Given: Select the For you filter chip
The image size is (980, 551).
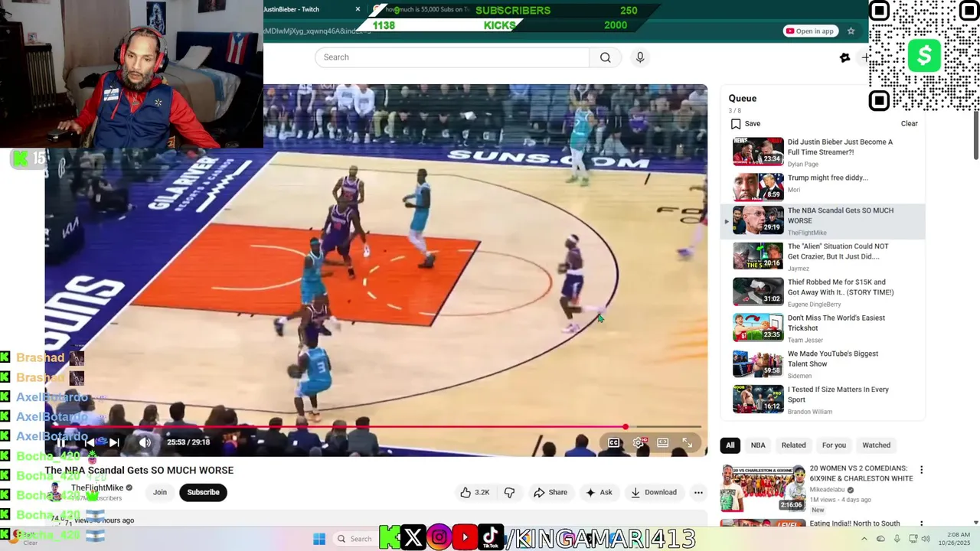Looking at the screenshot, I should [834, 445].
